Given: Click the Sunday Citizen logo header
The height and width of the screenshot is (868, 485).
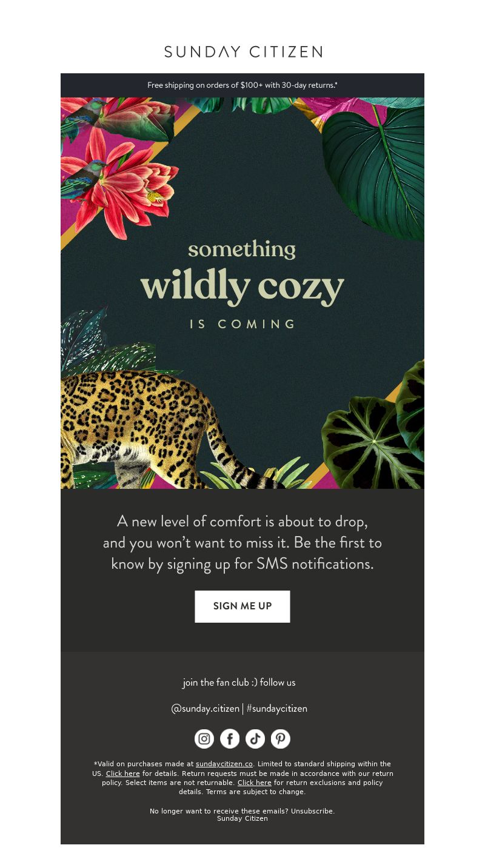Looking at the screenshot, I should (242, 51).
